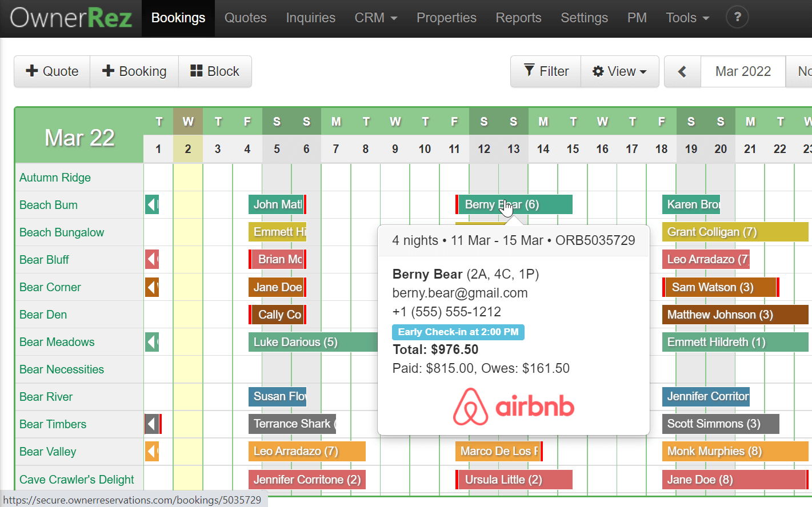Click the brown continued booking arrow on Bear Corner
This screenshot has width=812, height=507.
pos(151,287)
